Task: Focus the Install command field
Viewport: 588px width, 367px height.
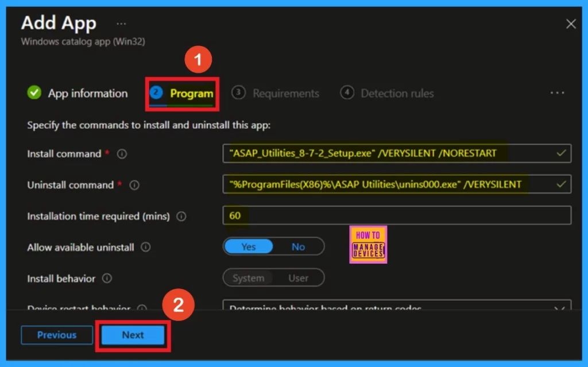Action: coord(397,153)
